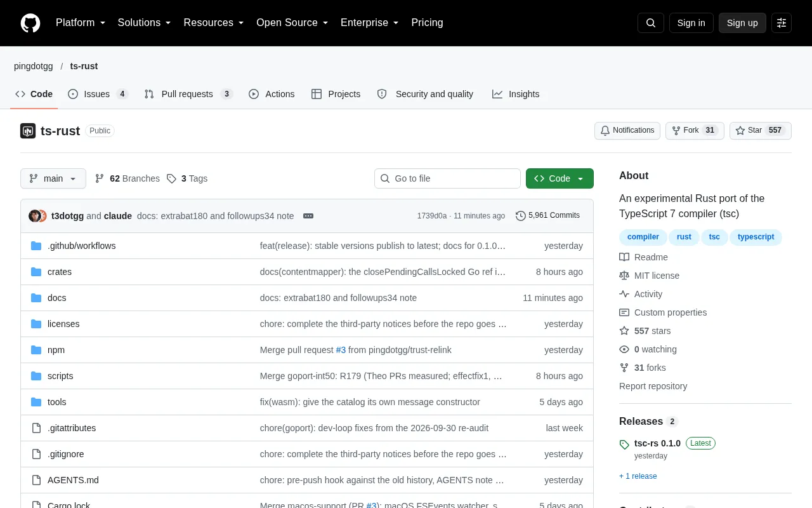Click the Notifications bell button
812x508 pixels.
pyautogui.click(x=627, y=131)
